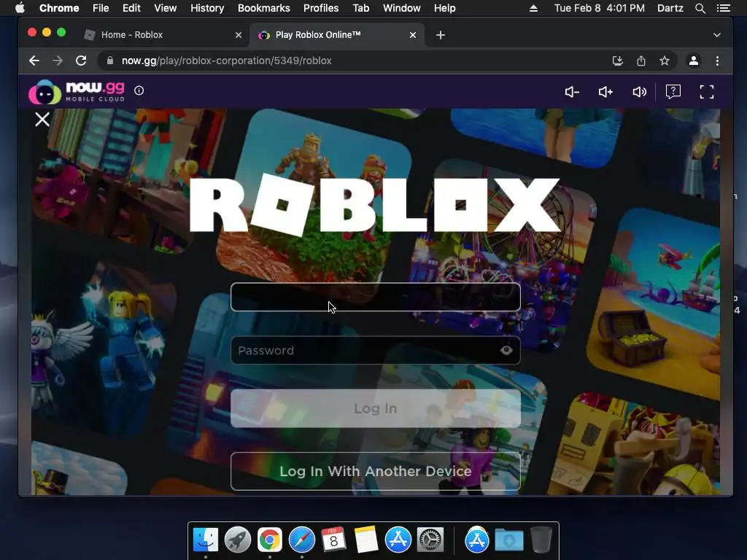Lower volume with now.gg volume down icon
Viewport: 747px width, 560px height.
pos(572,92)
